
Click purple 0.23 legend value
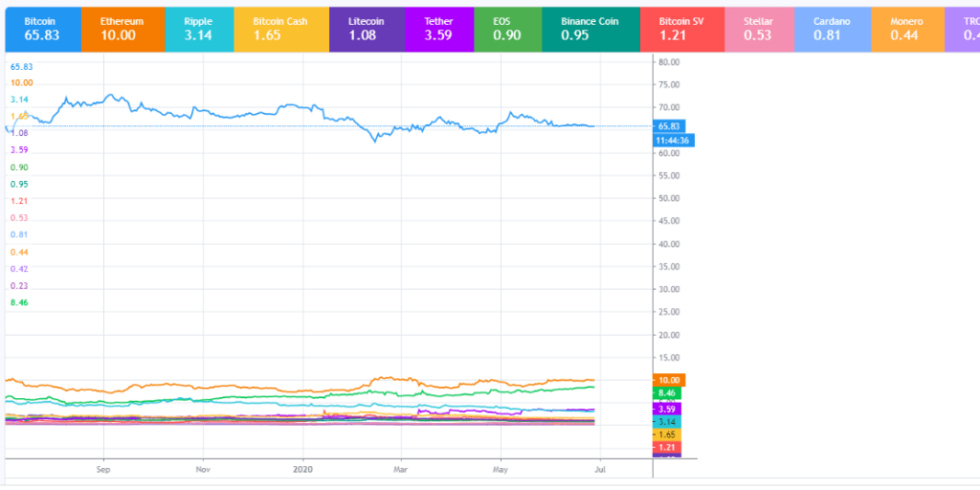[19, 285]
